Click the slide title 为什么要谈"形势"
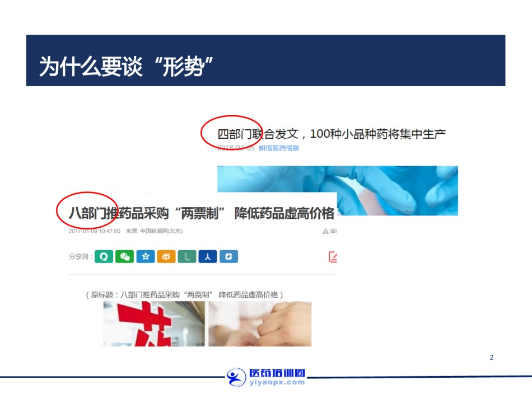The image size is (532, 399). coord(126,67)
